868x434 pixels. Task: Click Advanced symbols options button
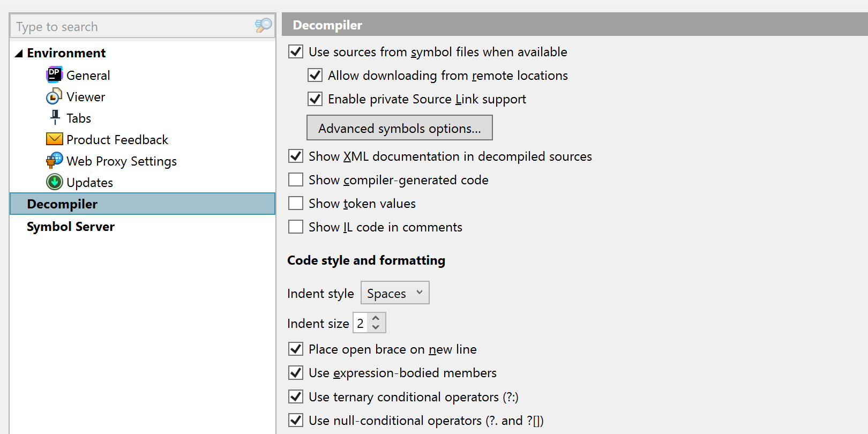coord(399,128)
